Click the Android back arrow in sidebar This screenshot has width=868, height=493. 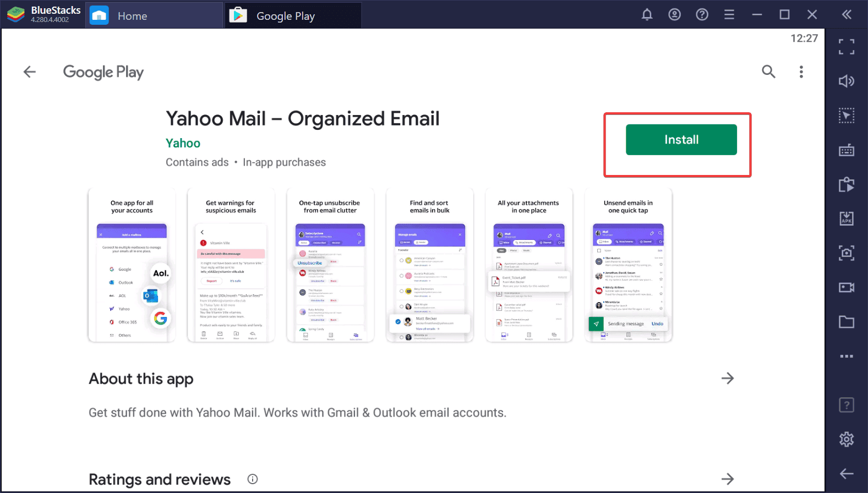[x=847, y=473]
